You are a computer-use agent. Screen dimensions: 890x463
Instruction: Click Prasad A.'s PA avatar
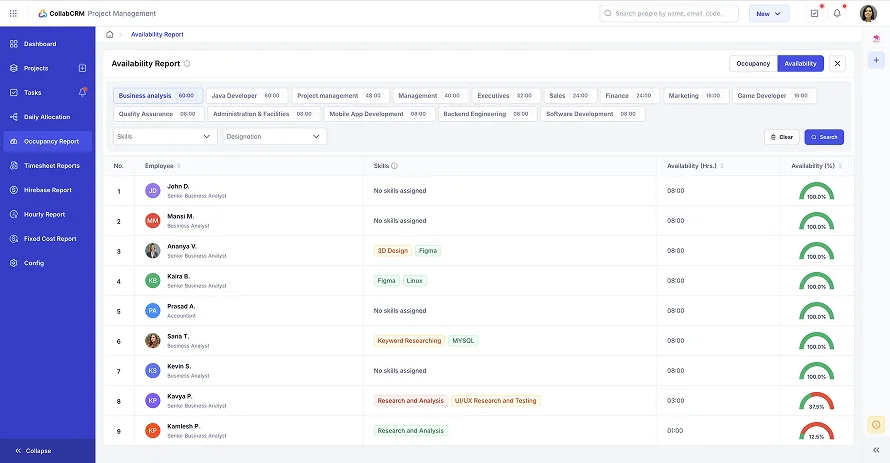153,311
